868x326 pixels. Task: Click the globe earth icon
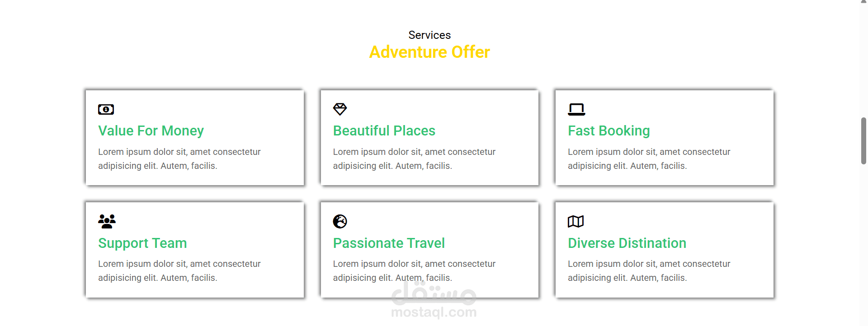[340, 221]
